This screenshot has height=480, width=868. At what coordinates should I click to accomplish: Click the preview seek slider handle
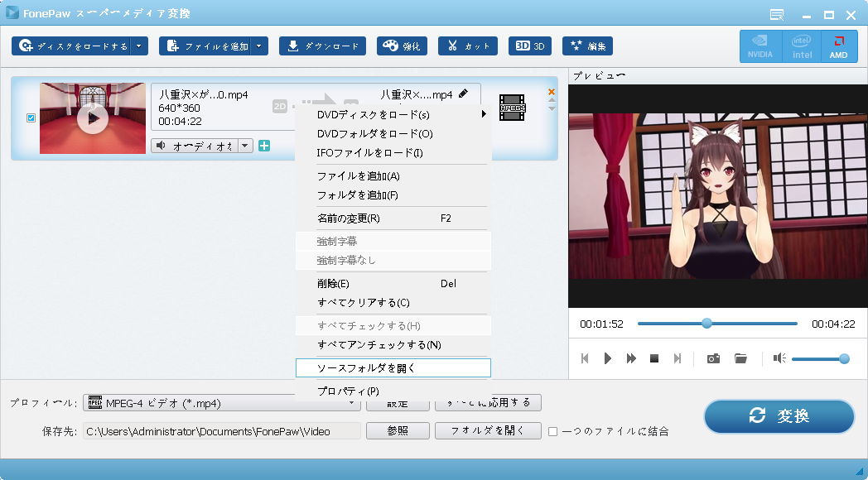706,324
